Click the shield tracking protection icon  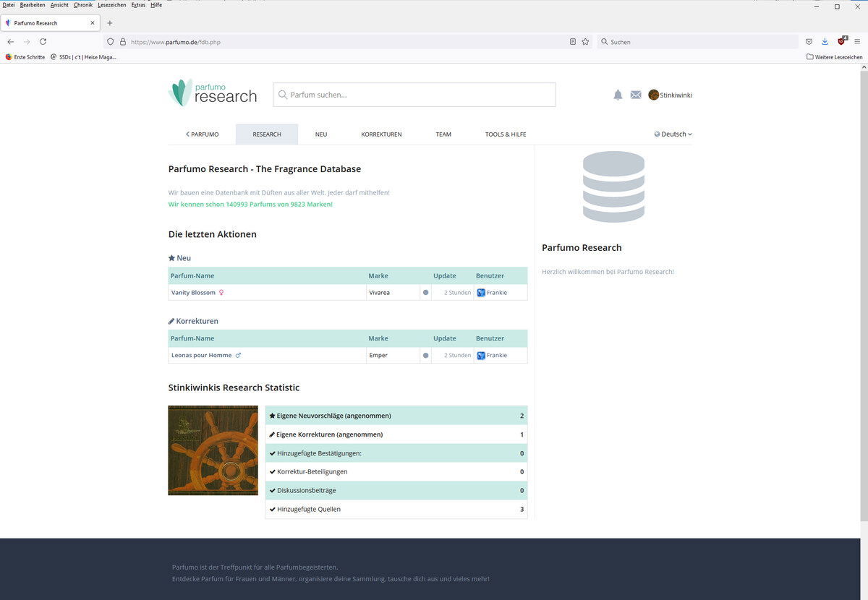pyautogui.click(x=111, y=42)
